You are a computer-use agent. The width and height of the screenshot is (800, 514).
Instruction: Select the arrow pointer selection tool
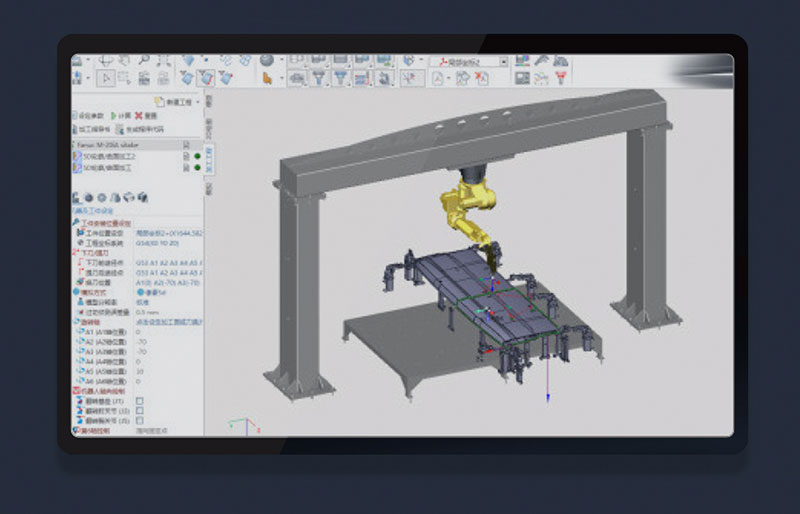point(107,78)
